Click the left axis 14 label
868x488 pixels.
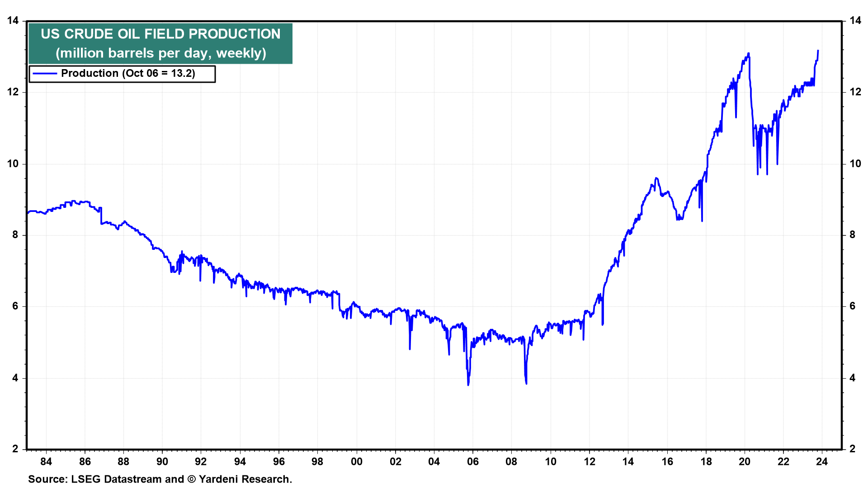[13, 21]
